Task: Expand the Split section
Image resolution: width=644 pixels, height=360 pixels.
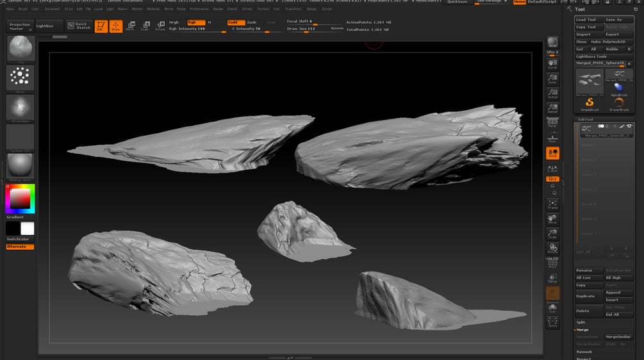Action: pyautogui.click(x=581, y=322)
